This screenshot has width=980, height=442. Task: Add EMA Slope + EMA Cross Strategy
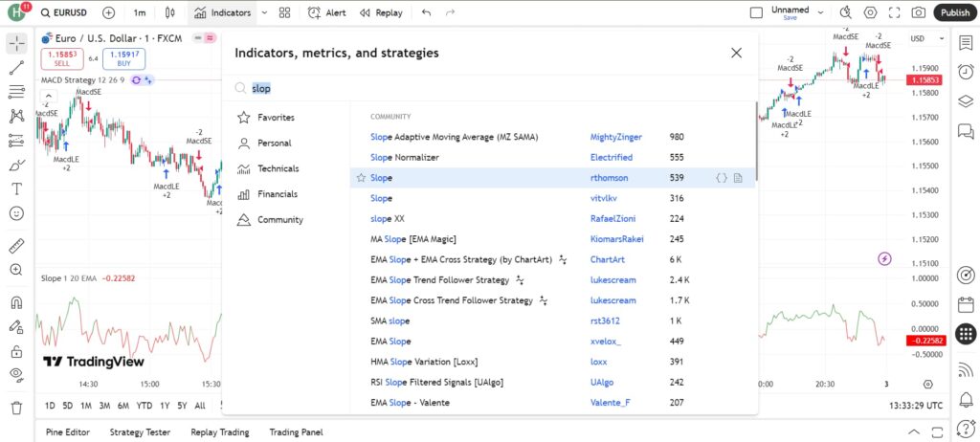[x=552, y=259]
